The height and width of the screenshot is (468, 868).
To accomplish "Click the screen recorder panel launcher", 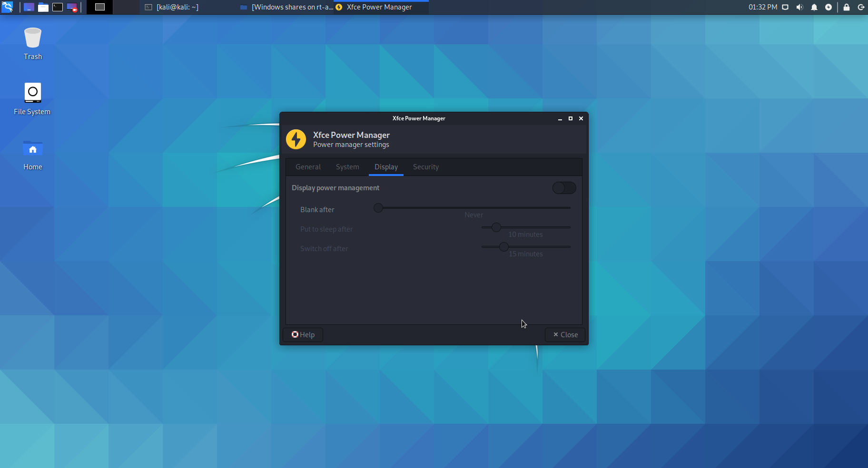I will tap(72, 7).
